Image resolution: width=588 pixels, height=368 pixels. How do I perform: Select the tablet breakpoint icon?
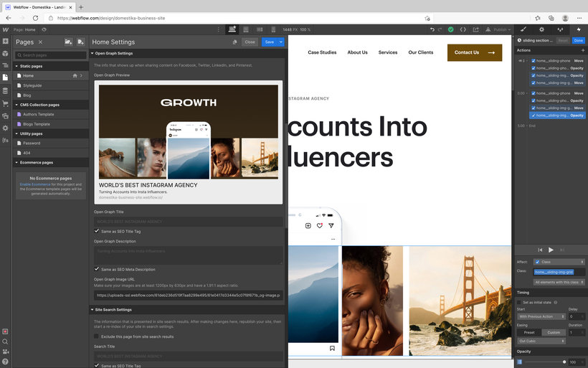(x=246, y=29)
